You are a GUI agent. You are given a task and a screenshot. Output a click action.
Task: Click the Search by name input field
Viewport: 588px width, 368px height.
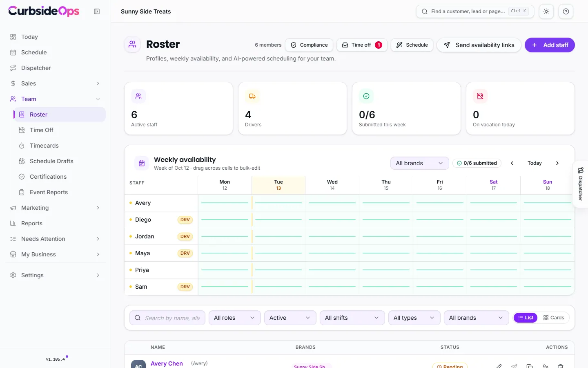coord(167,318)
